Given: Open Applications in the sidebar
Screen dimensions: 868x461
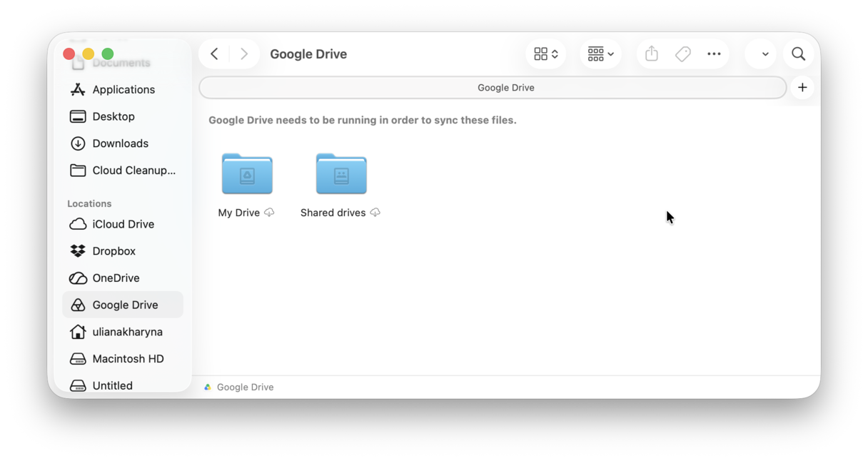Looking at the screenshot, I should (x=123, y=90).
